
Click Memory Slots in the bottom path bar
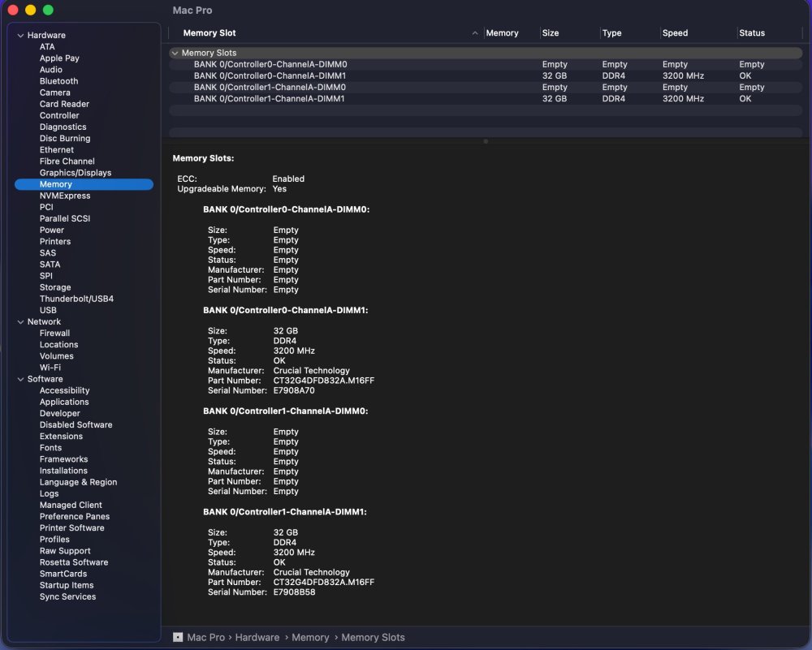pos(373,638)
